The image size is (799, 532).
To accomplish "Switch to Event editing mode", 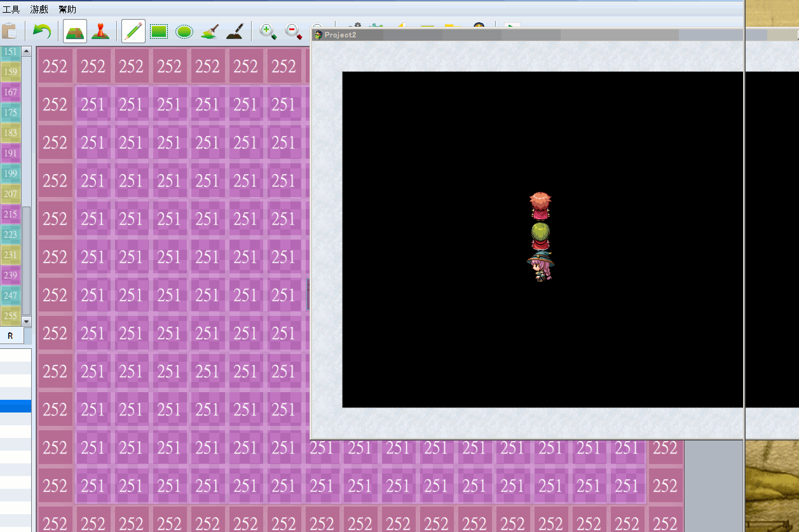I will click(x=100, y=31).
